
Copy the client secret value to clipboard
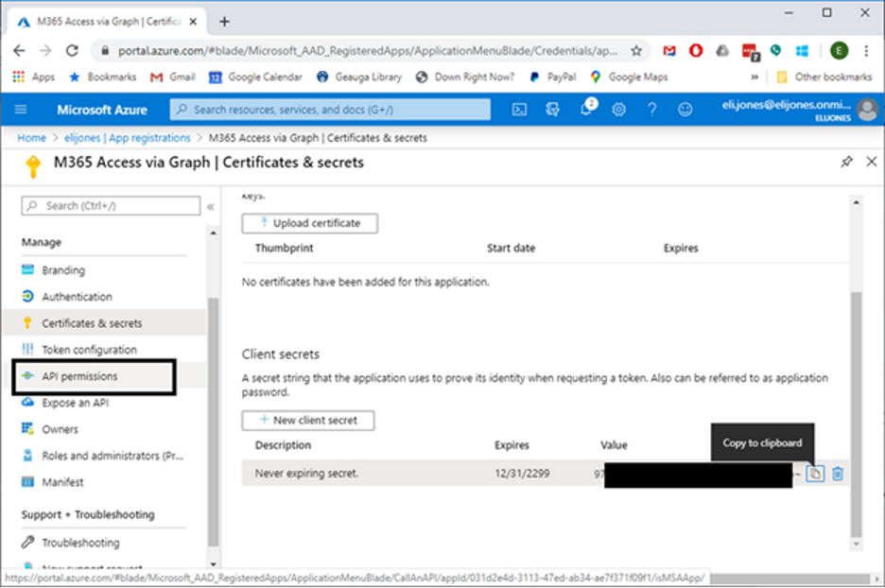[x=815, y=474]
